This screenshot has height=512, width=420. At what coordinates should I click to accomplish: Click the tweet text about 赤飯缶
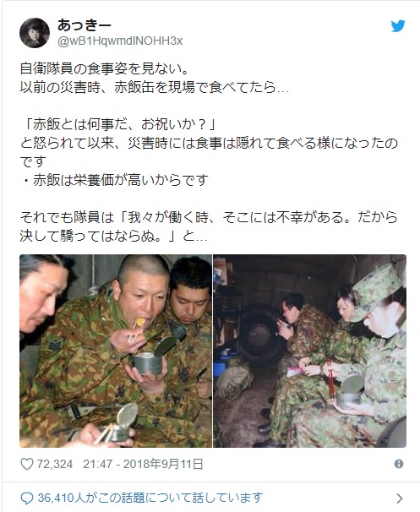click(209, 152)
